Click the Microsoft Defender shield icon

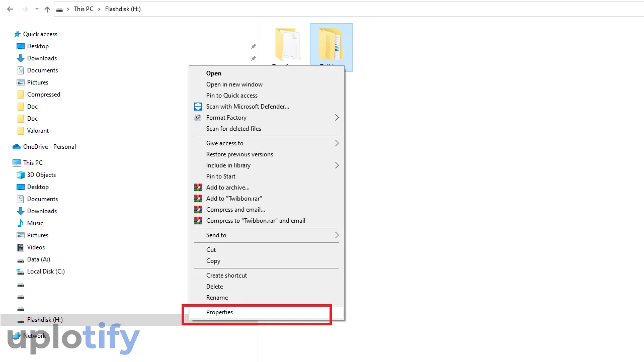pos(198,107)
